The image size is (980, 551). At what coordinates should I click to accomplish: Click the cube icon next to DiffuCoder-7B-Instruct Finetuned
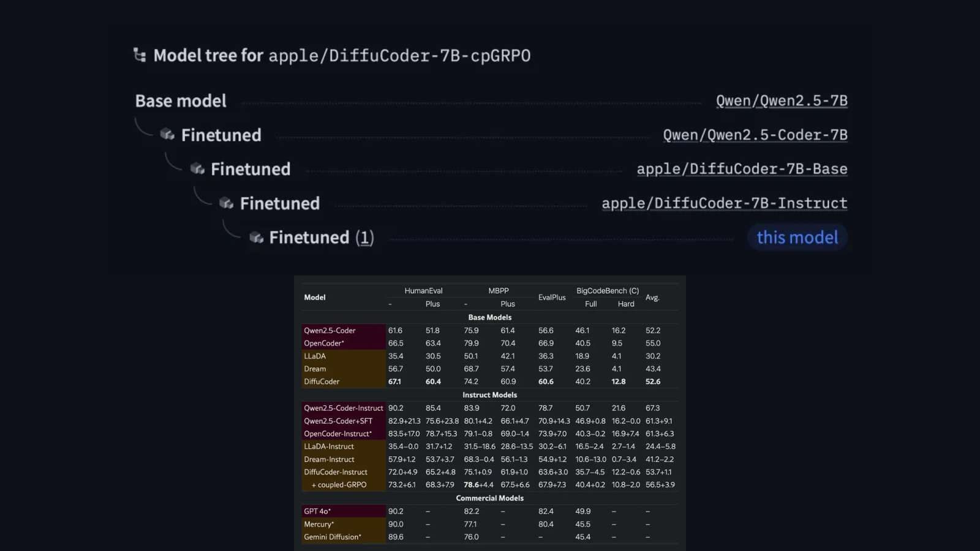226,203
